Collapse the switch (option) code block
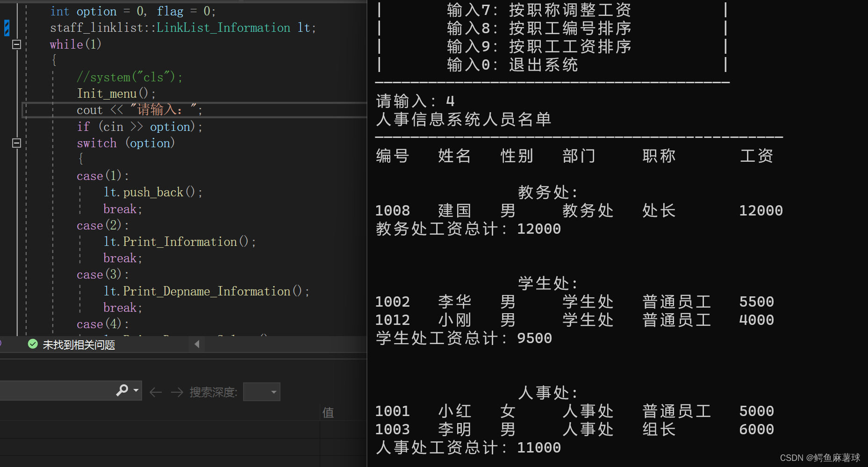The width and height of the screenshot is (868, 467). click(x=16, y=143)
